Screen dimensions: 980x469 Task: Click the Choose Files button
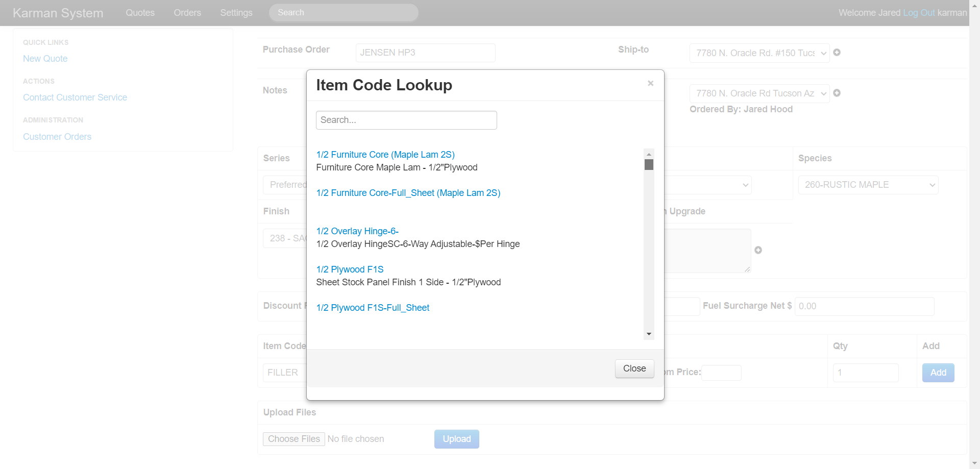(294, 439)
